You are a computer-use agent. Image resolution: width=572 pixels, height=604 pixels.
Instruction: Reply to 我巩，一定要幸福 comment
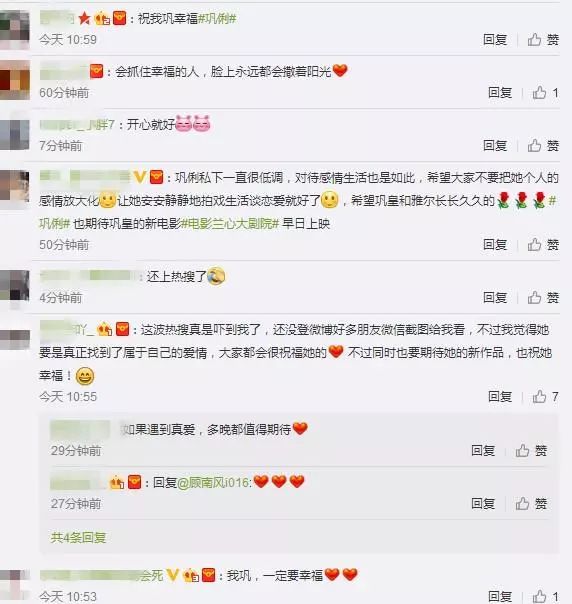[x=500, y=596]
